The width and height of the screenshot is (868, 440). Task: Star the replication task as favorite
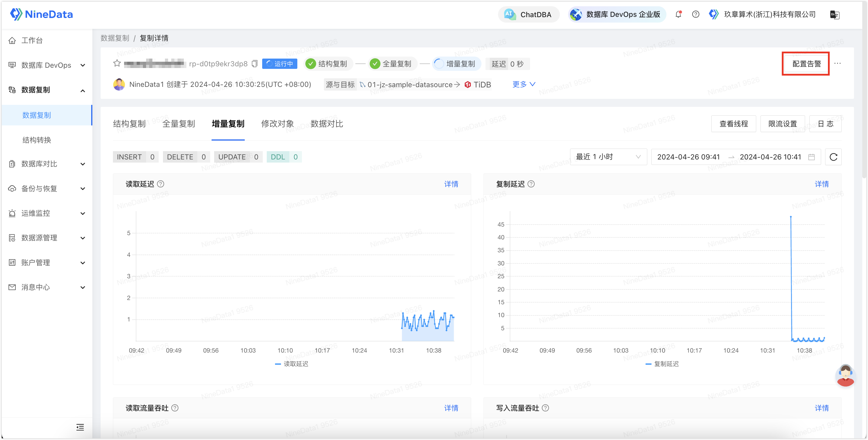coord(117,63)
